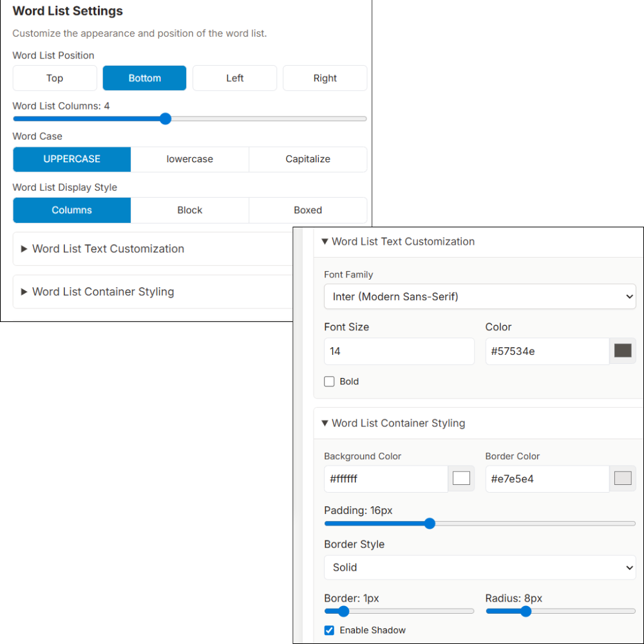Select Bottom word list position

(144, 78)
